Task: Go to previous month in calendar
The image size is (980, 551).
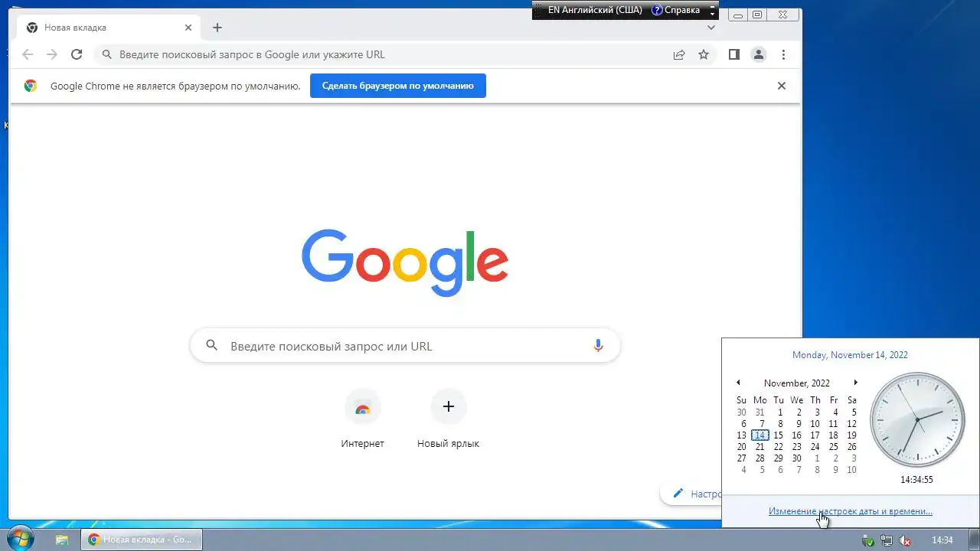Action: point(738,383)
